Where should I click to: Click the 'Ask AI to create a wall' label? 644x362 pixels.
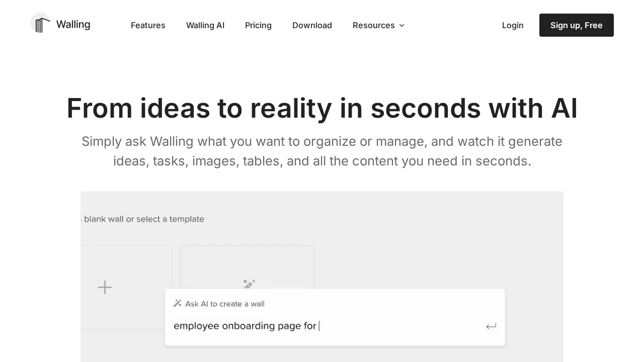[224, 304]
